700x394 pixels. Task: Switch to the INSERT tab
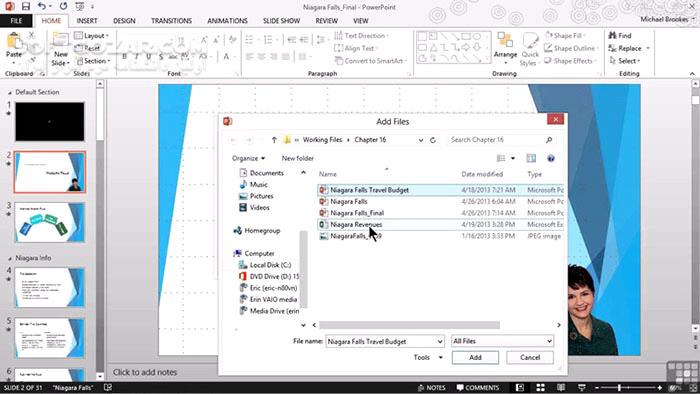pos(87,21)
